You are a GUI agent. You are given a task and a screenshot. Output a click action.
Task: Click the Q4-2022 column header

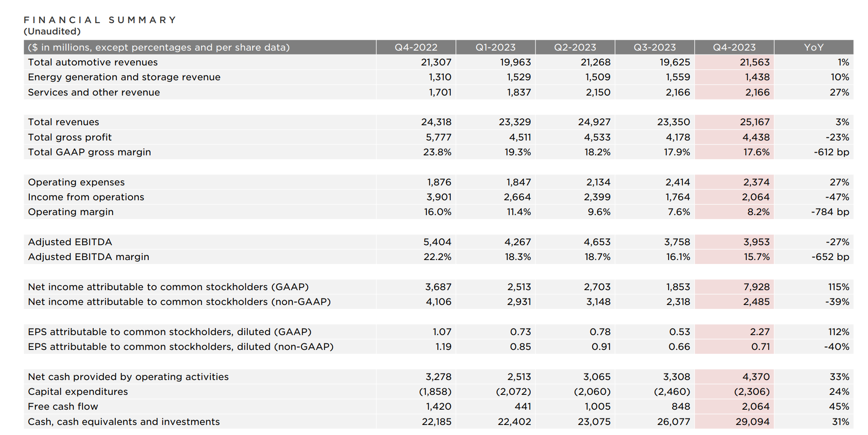[415, 47]
